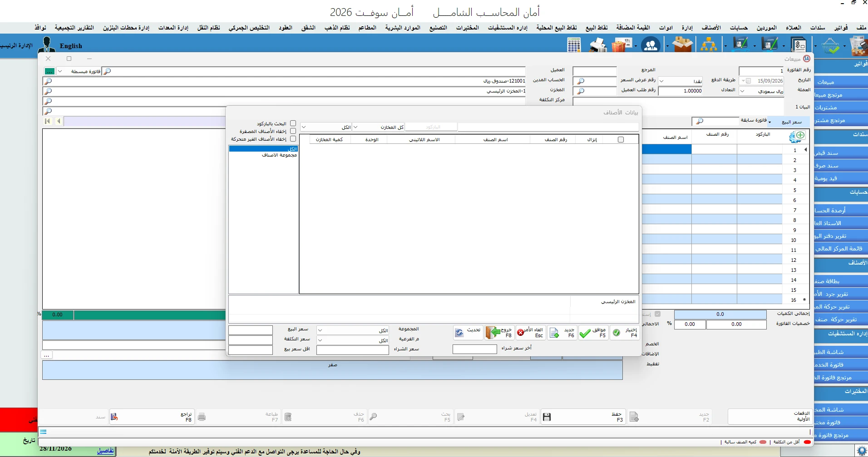The image size is (868, 457).
Task: Click the magnifier in the price quotation number field
Action: [x=581, y=81]
